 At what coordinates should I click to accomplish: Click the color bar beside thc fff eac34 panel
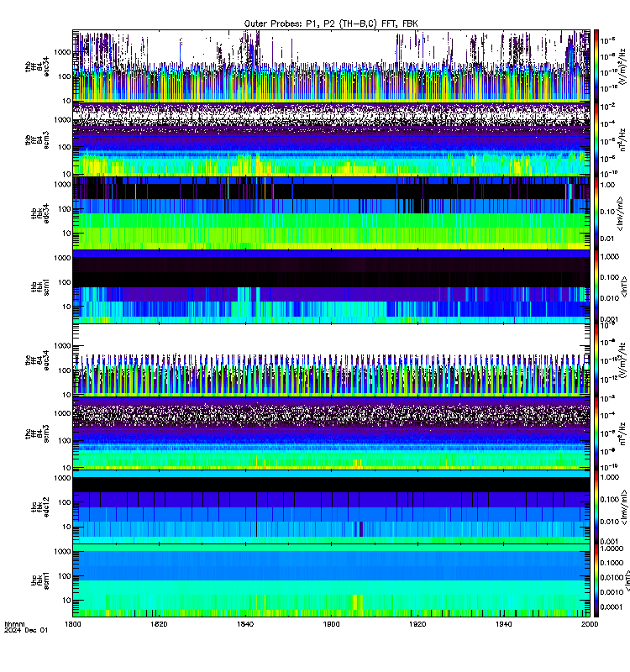[596, 360]
